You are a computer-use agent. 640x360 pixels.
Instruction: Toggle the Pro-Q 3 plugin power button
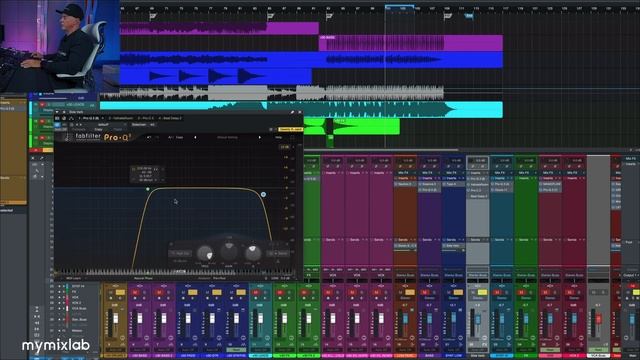(57, 124)
